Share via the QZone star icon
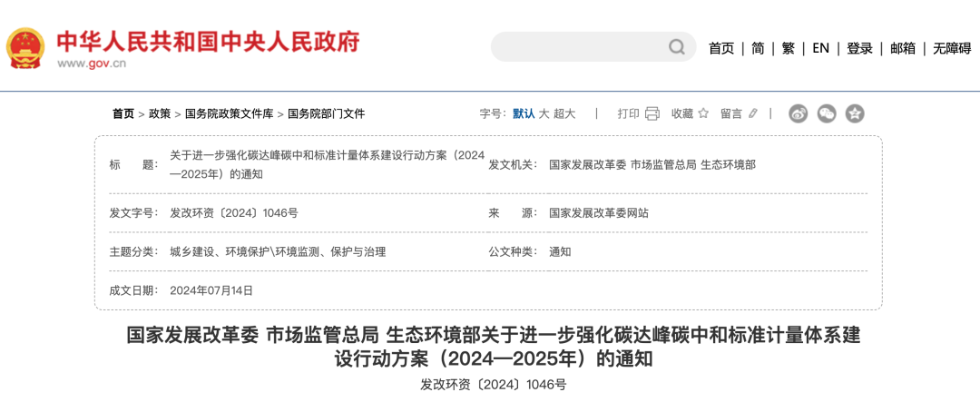The image size is (980, 402). pos(854,113)
